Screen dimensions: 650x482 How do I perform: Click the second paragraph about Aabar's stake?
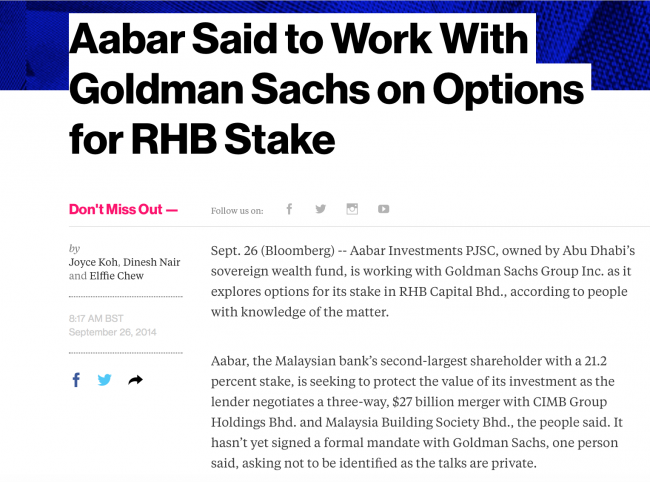(x=417, y=412)
